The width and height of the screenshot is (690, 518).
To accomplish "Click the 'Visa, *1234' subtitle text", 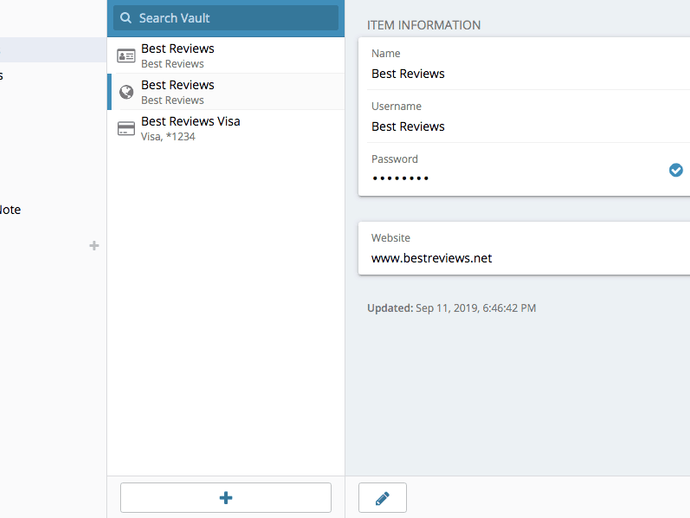I will point(168,136).
